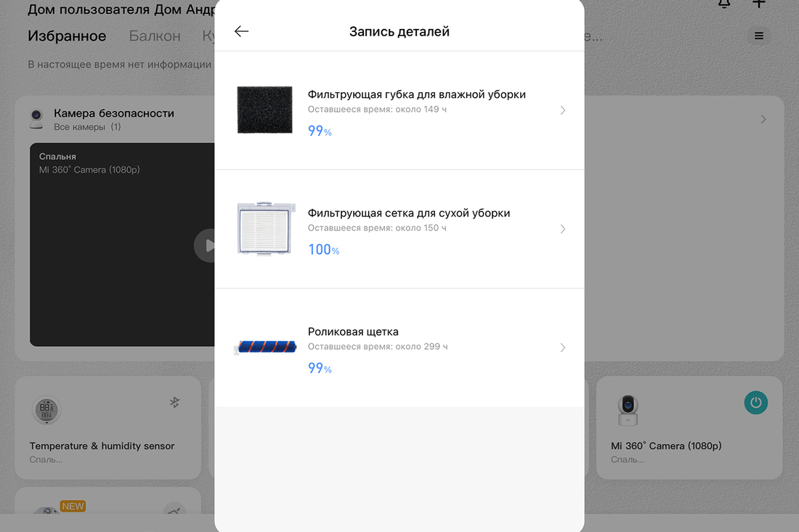Open notifications bell icon

(x=724, y=4)
